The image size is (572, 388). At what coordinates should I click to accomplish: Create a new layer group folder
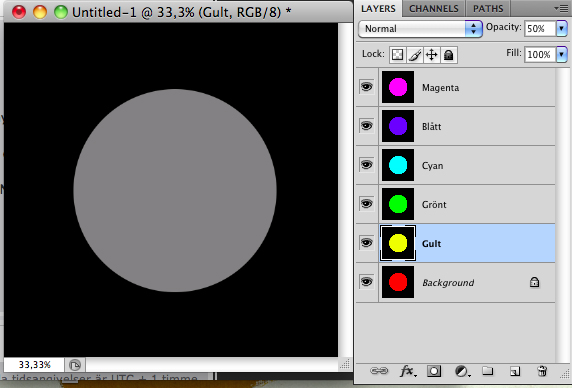[x=488, y=371]
